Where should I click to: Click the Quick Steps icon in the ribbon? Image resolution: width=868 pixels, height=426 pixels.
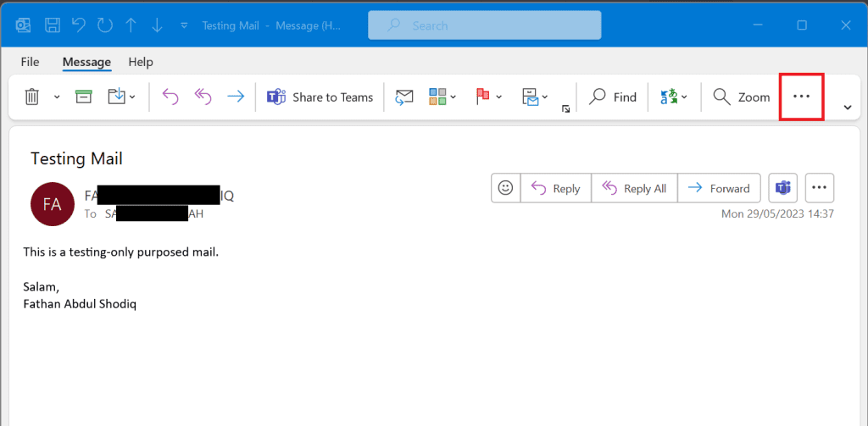[x=531, y=97]
